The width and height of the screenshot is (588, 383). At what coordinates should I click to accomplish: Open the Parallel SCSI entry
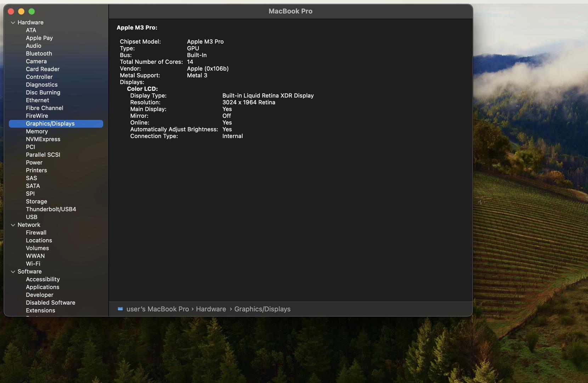[43, 155]
